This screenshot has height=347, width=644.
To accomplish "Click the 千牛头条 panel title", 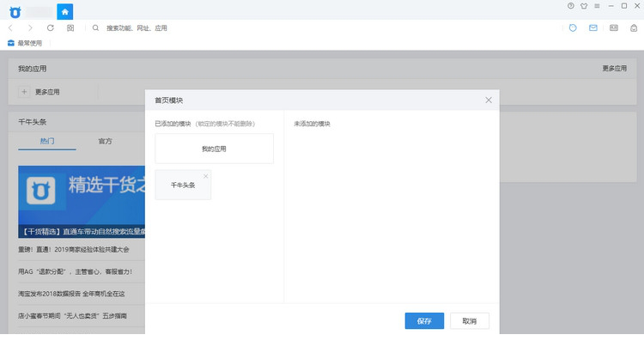I will pyautogui.click(x=32, y=122).
